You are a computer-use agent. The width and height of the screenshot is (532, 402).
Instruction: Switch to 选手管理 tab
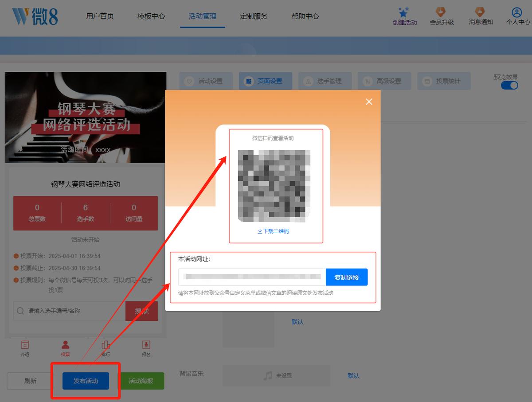325,81
